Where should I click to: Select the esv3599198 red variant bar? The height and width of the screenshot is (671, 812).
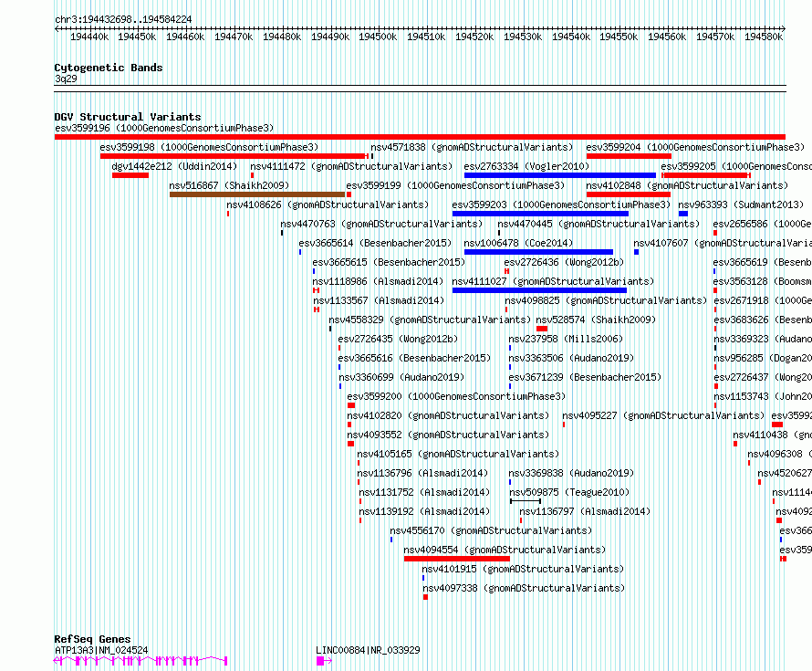234,156
